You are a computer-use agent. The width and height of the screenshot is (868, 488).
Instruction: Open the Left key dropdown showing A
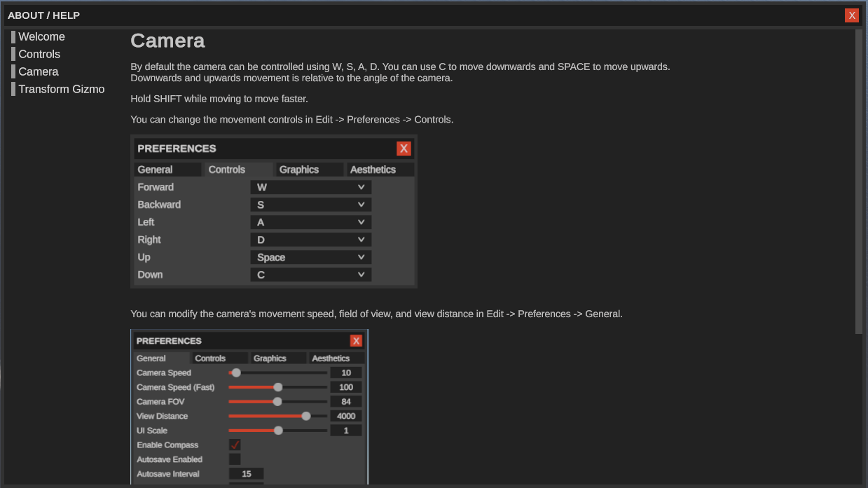[x=310, y=223]
